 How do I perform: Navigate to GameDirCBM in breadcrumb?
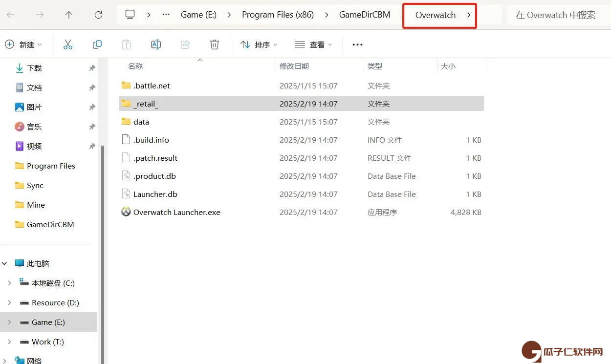pyautogui.click(x=365, y=15)
